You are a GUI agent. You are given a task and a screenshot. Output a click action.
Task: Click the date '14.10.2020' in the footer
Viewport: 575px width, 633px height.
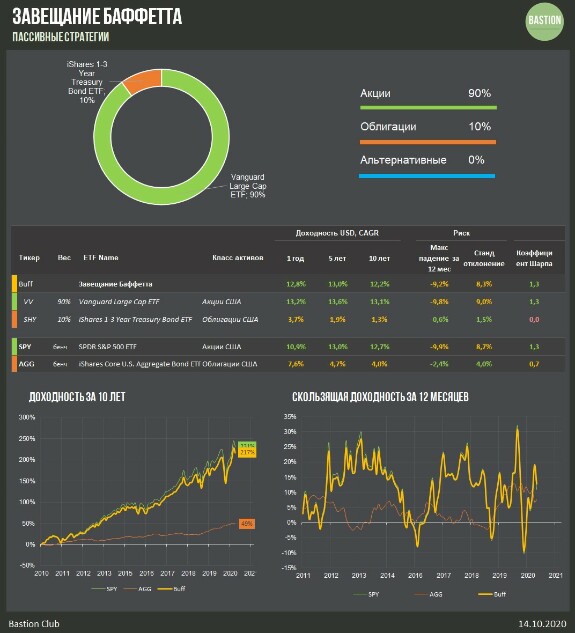542,624
